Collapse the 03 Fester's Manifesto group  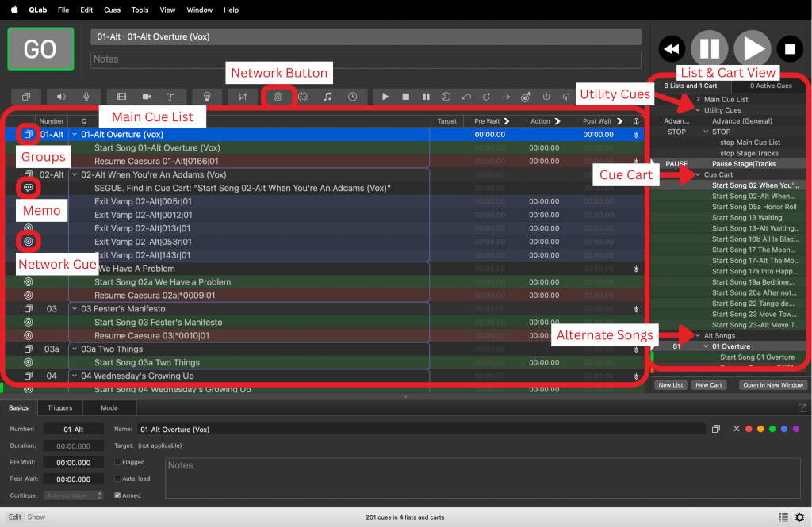click(x=75, y=308)
